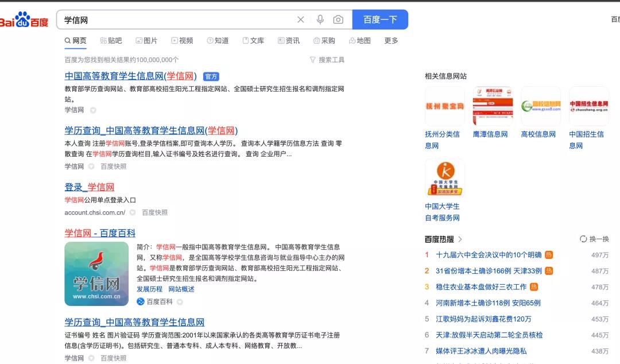Open the 抚州分类信息网 site thumbnail
620x364 pixels.
pyautogui.click(x=445, y=106)
